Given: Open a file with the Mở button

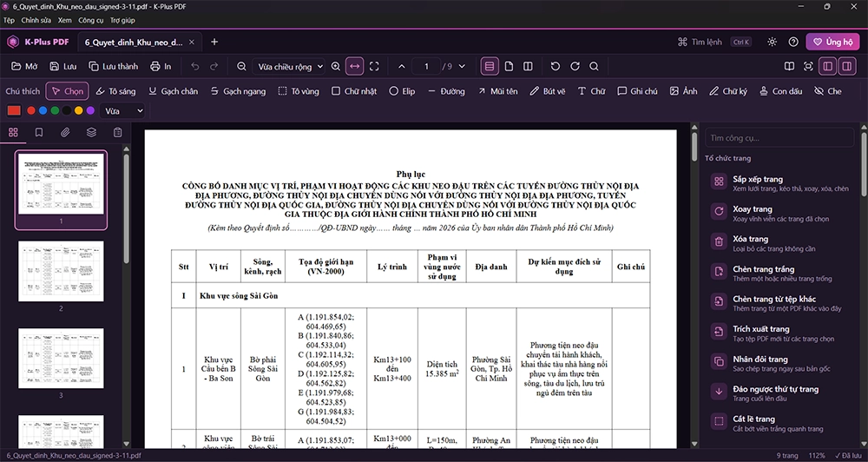Looking at the screenshot, I should [x=24, y=67].
